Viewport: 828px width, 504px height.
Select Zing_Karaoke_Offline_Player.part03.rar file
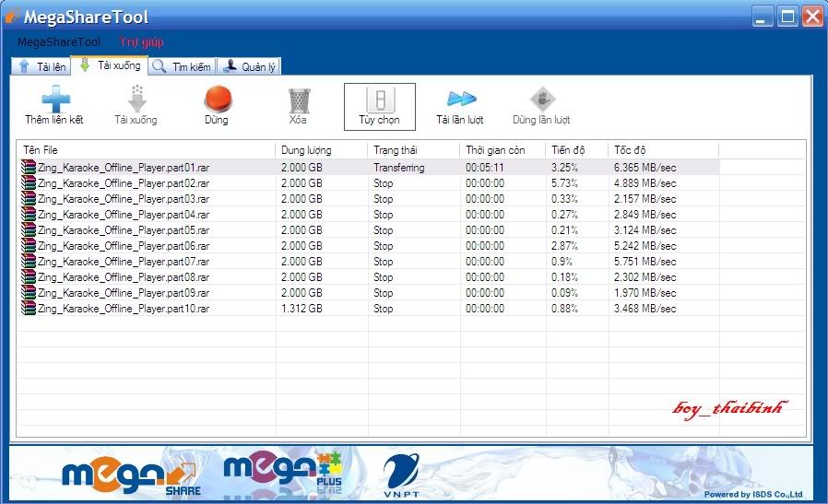point(124,199)
